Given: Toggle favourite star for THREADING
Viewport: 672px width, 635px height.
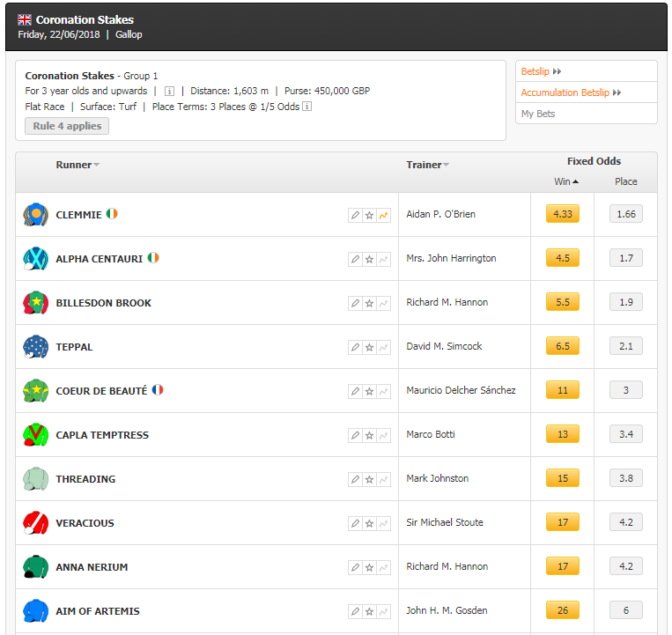Looking at the screenshot, I should (x=369, y=479).
